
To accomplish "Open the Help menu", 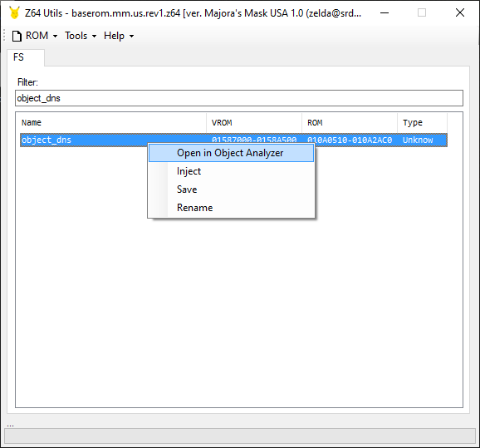I will [119, 36].
